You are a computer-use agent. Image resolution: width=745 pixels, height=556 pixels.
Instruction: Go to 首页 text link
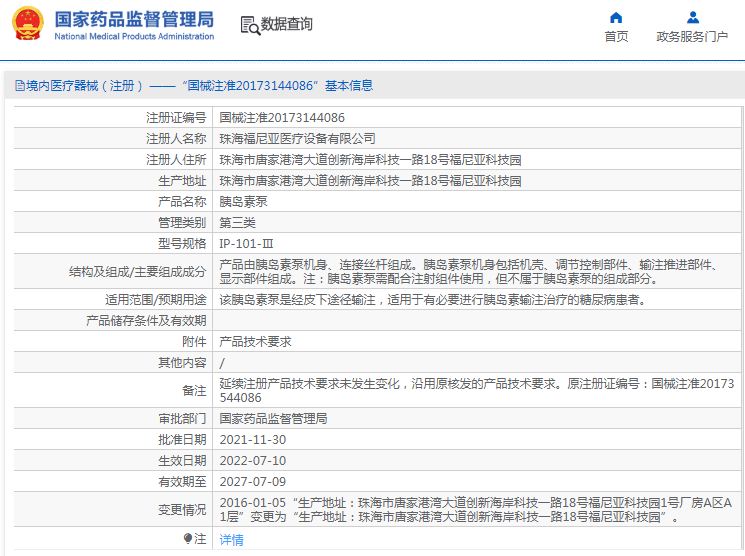[x=616, y=37]
